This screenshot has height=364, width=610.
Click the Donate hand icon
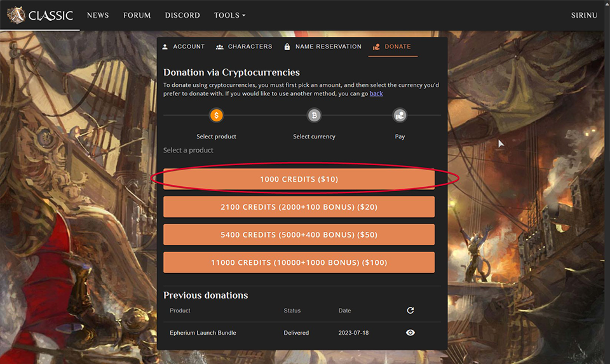pos(376,47)
